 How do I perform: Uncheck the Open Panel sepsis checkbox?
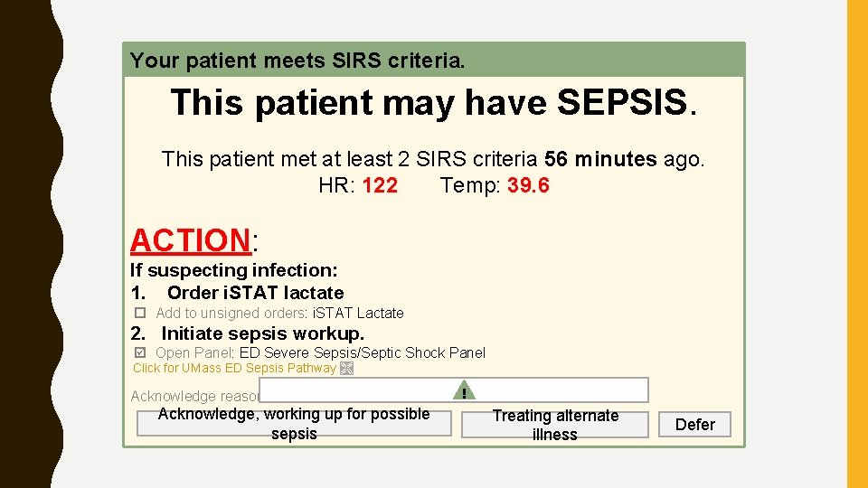coord(140,352)
